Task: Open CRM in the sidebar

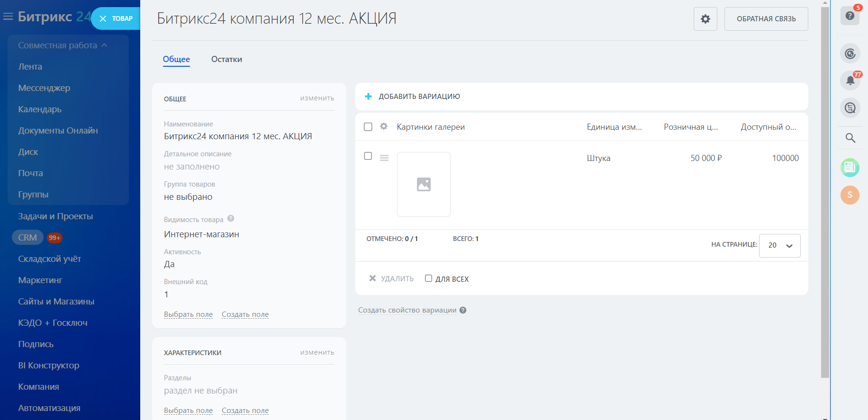Action: 27,238
